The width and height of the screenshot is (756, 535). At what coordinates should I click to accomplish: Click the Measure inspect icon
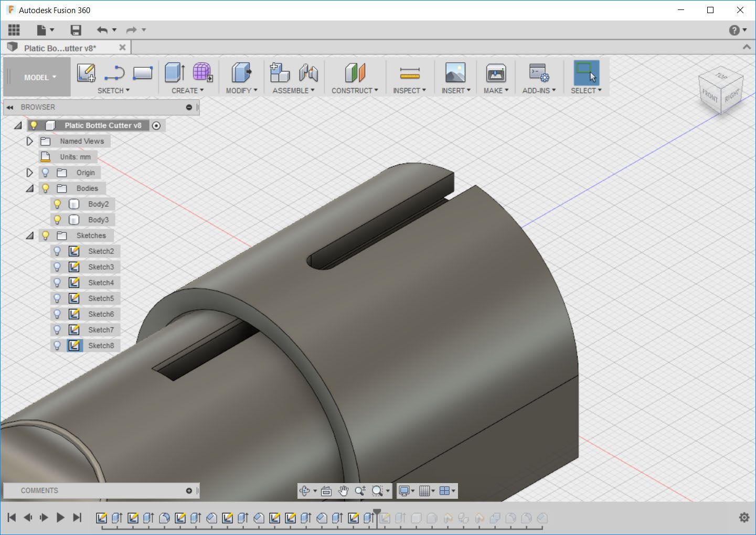(409, 72)
